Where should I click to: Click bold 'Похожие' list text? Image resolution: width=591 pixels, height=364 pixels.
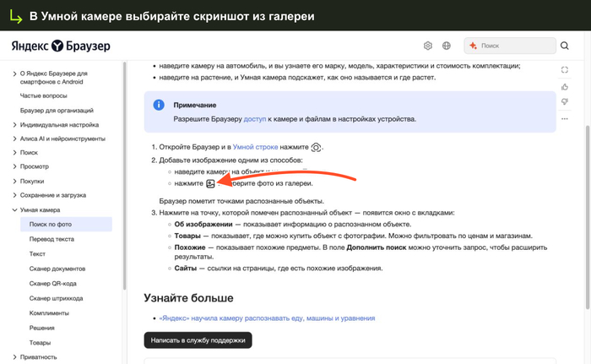tap(190, 247)
